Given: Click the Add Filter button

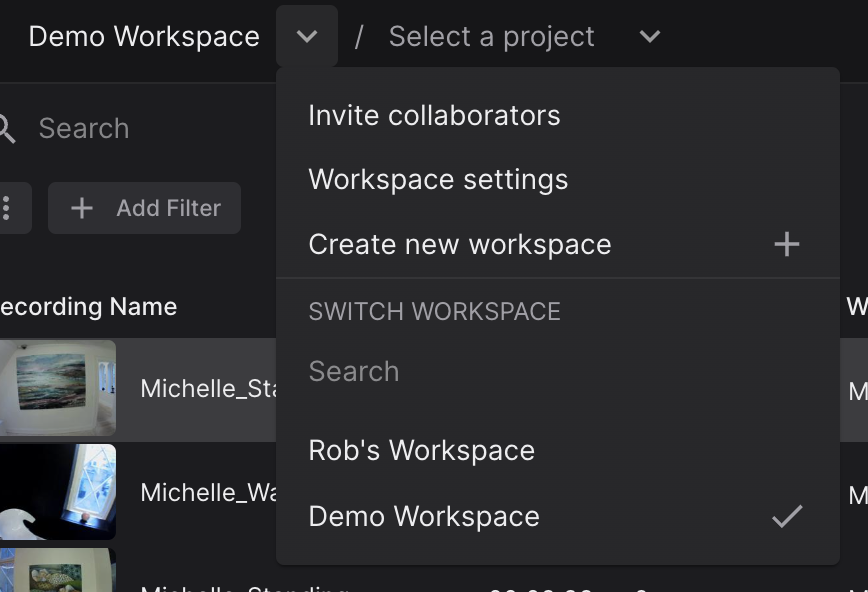Looking at the screenshot, I should [x=144, y=208].
